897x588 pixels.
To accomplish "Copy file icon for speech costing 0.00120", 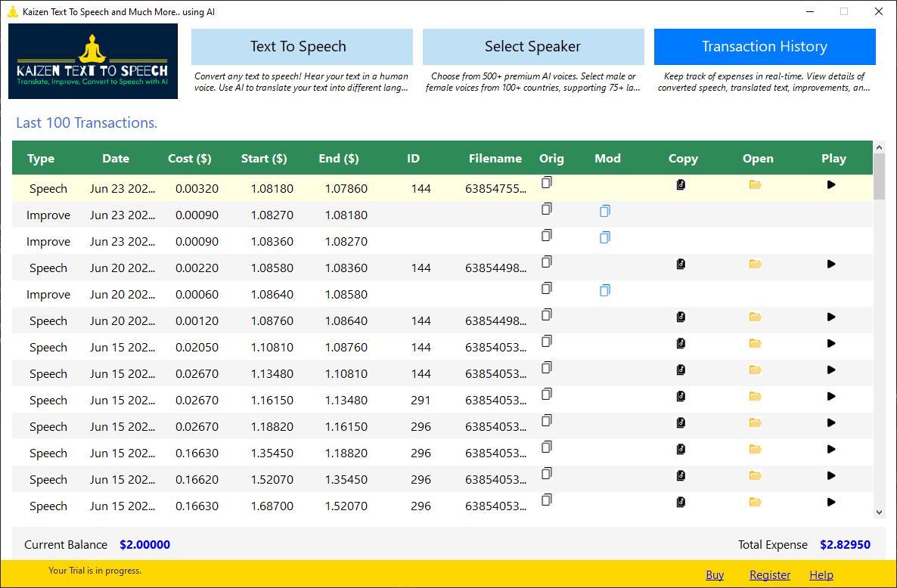I will coord(681,317).
